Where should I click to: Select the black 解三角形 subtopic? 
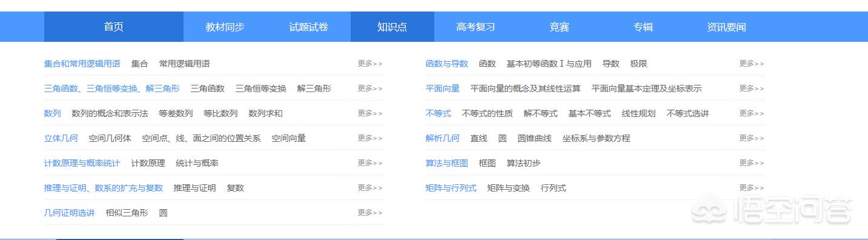point(314,88)
